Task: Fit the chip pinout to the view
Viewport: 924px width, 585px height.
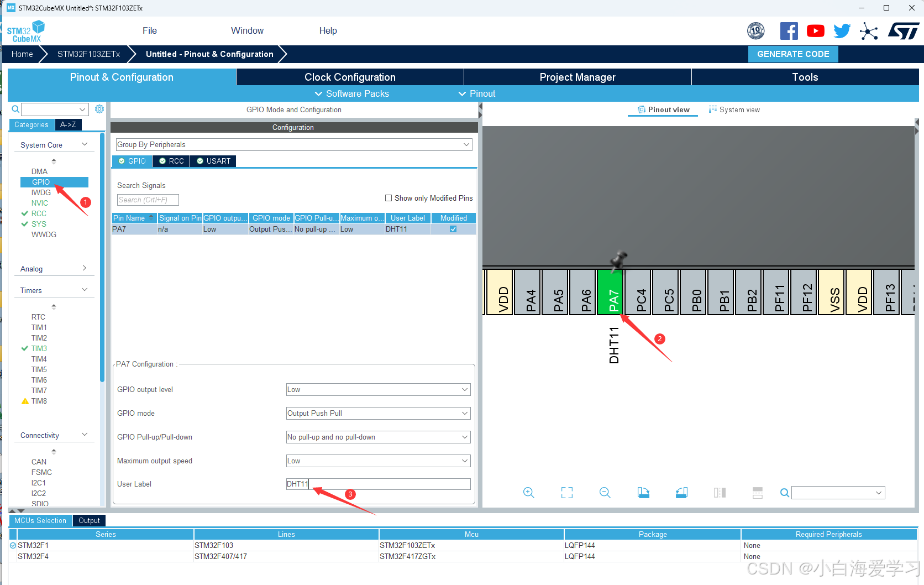Action: [x=567, y=493]
